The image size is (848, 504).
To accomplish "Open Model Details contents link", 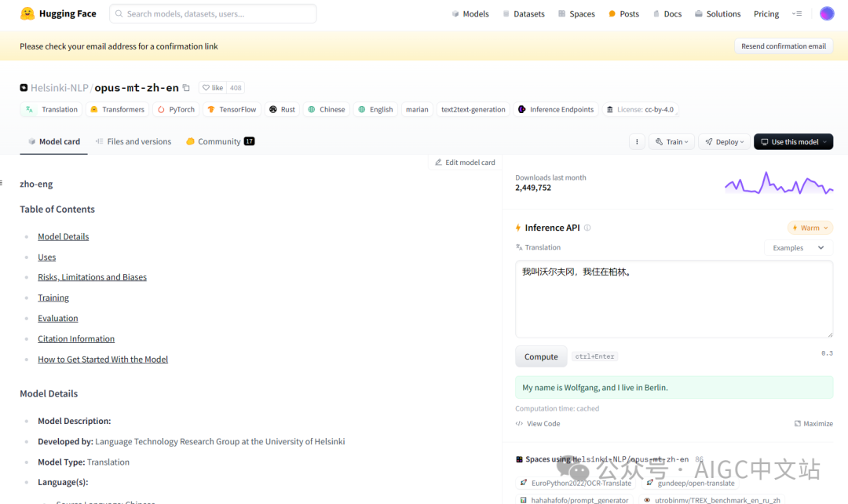I will [64, 236].
